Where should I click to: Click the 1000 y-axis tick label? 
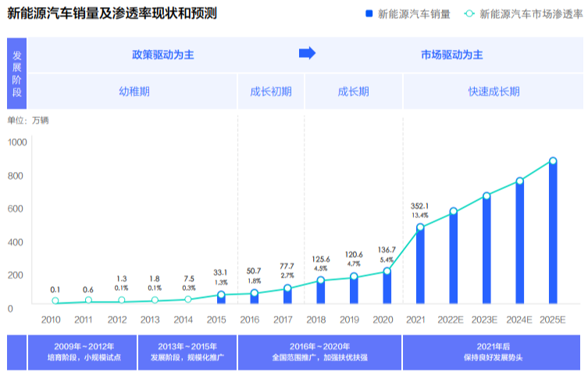[x=17, y=142]
